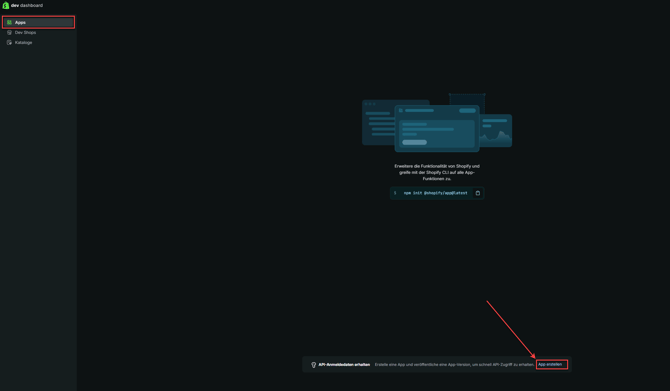Click the dollar prompt symbol in command box
This screenshot has height=391, width=670.
coord(395,193)
